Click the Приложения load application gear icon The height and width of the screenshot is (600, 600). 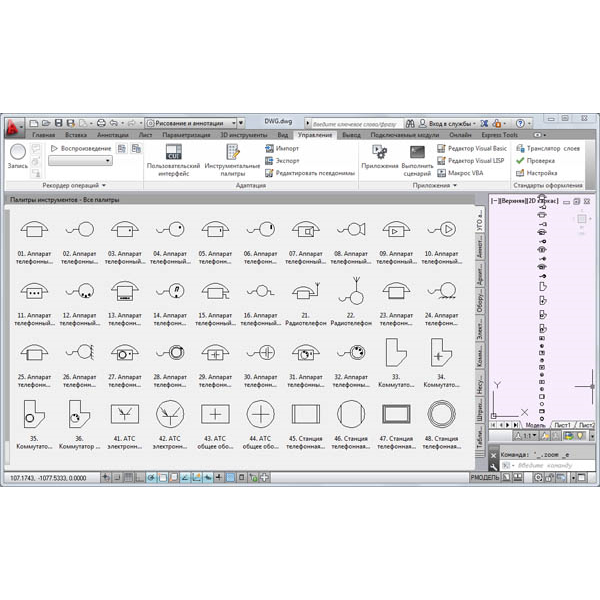(380, 156)
